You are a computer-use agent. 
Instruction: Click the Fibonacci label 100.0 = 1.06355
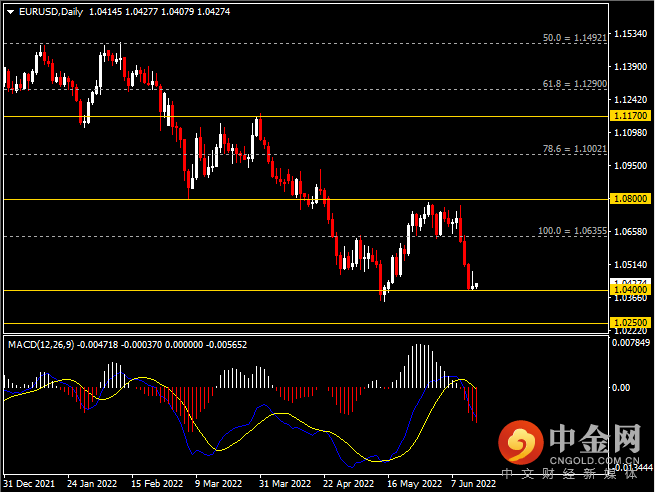572,231
